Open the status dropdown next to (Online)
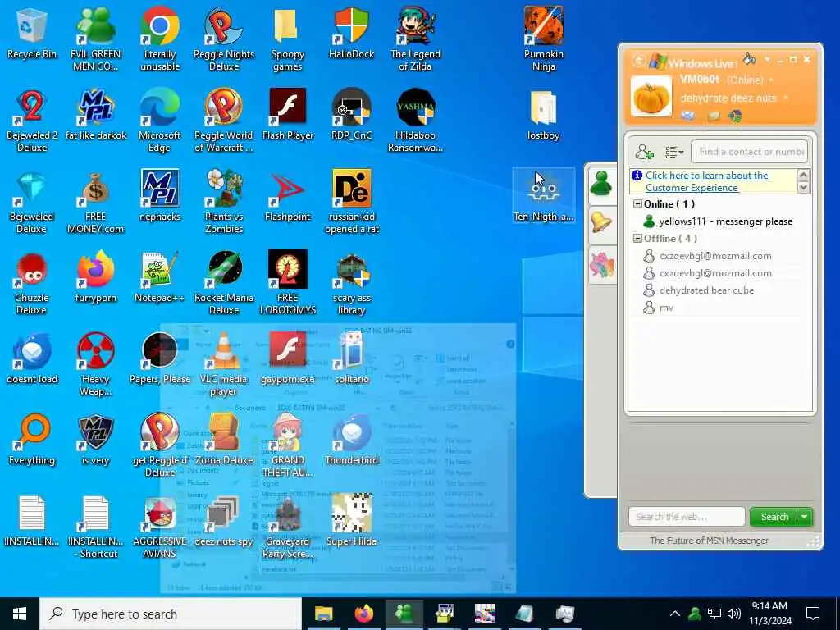The width and height of the screenshot is (840, 630). (x=771, y=80)
